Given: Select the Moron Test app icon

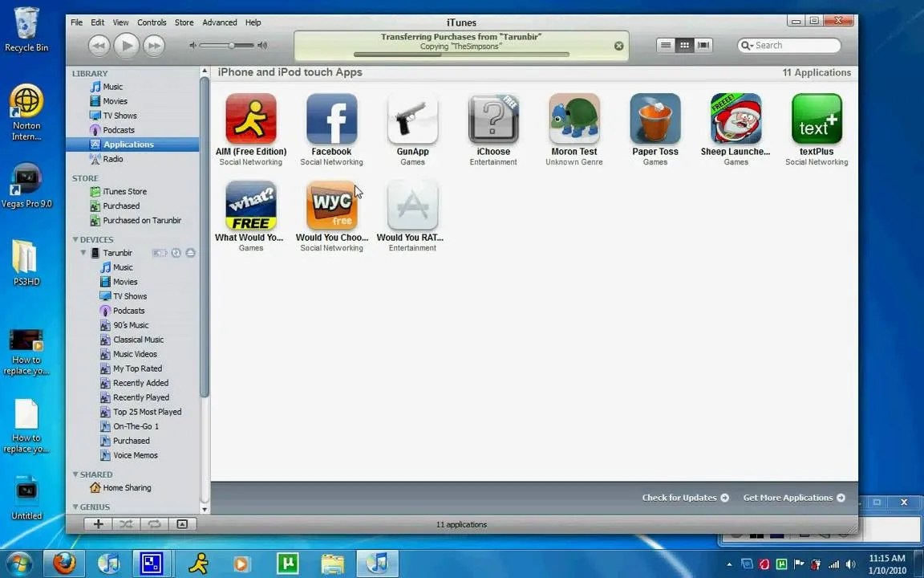Looking at the screenshot, I should point(574,119).
